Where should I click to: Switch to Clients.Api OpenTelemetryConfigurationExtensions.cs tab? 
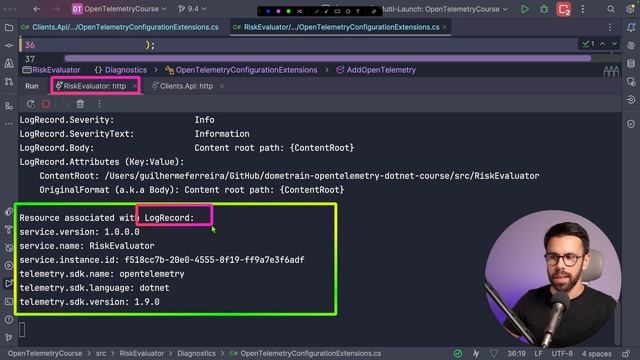click(x=121, y=27)
